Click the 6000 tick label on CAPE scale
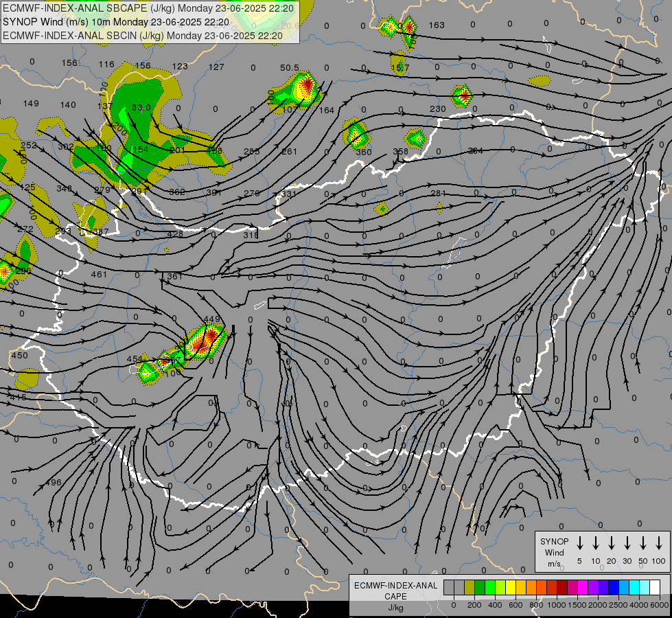The image size is (672, 618). pos(660,605)
